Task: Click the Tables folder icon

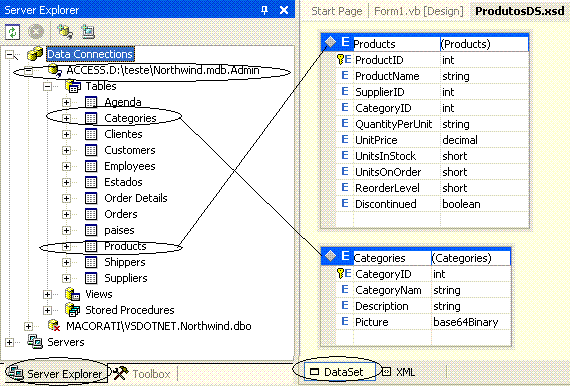Action: (x=73, y=86)
